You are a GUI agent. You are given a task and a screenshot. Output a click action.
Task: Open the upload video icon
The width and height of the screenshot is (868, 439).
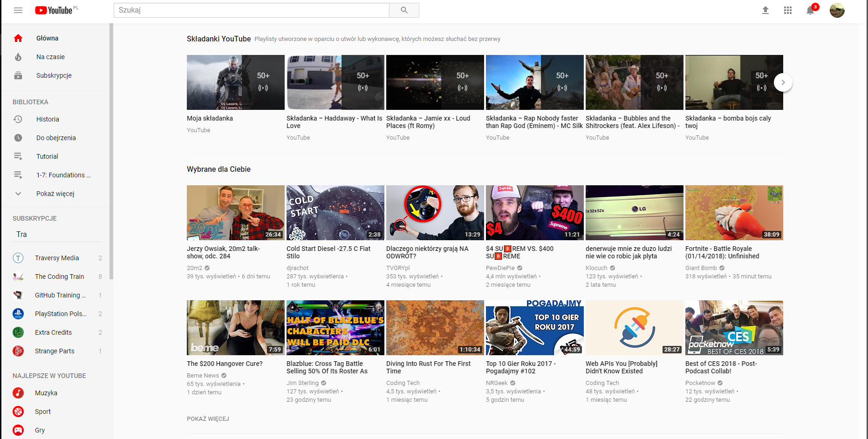click(765, 10)
